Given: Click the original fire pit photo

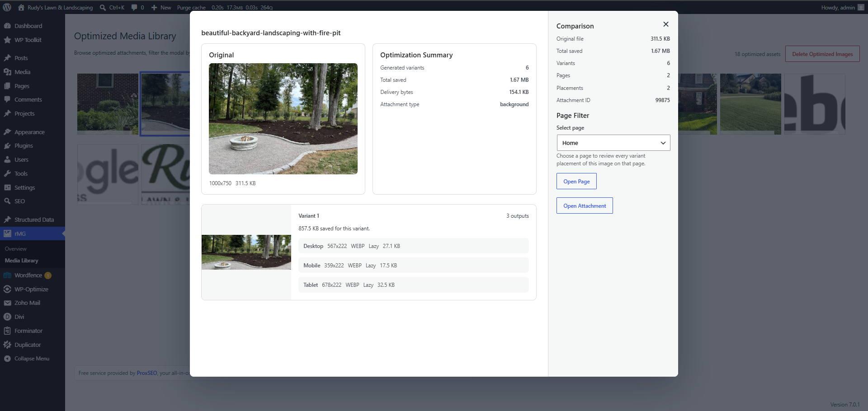Looking at the screenshot, I should [x=283, y=119].
